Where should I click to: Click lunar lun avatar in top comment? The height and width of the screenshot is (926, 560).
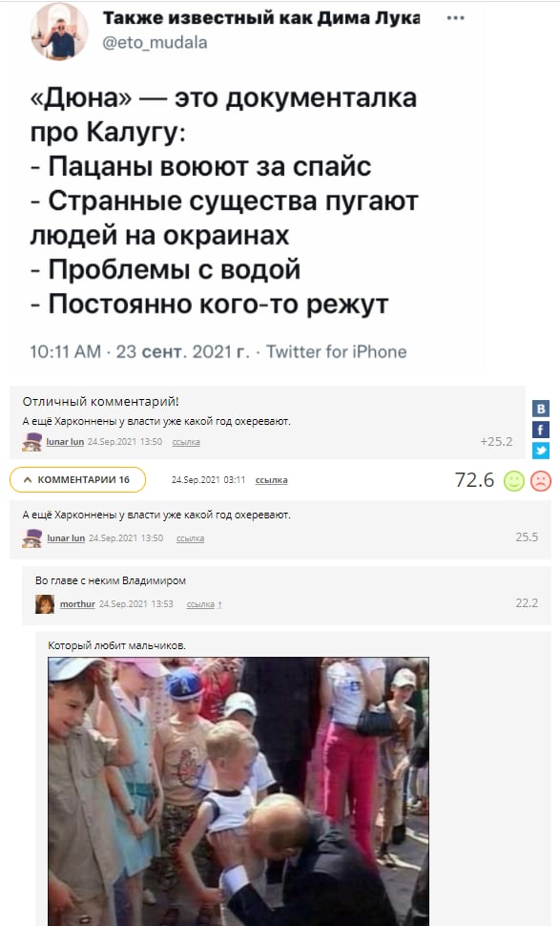(x=31, y=442)
